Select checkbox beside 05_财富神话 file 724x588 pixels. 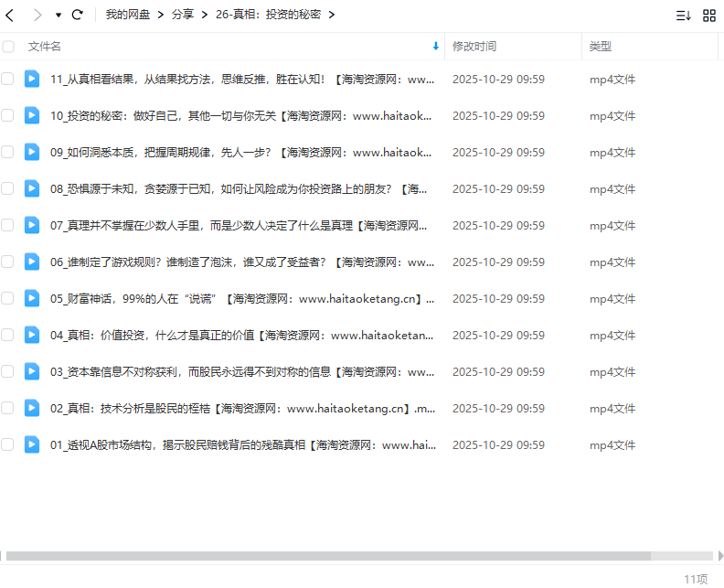(x=8, y=298)
